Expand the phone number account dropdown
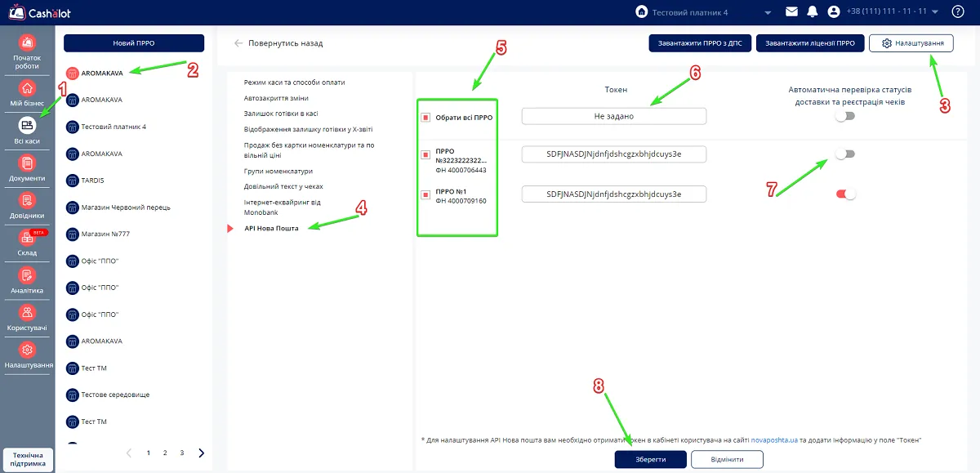This screenshot has height=473, width=980. (934, 12)
